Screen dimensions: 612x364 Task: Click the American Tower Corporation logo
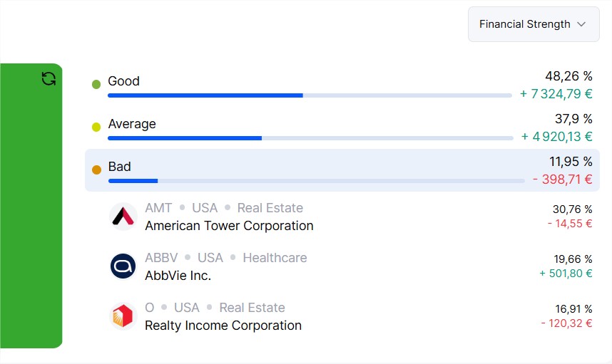[x=123, y=217]
